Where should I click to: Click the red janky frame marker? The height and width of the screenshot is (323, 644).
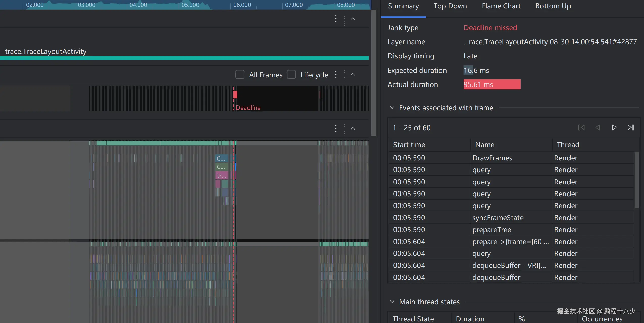pos(235,95)
